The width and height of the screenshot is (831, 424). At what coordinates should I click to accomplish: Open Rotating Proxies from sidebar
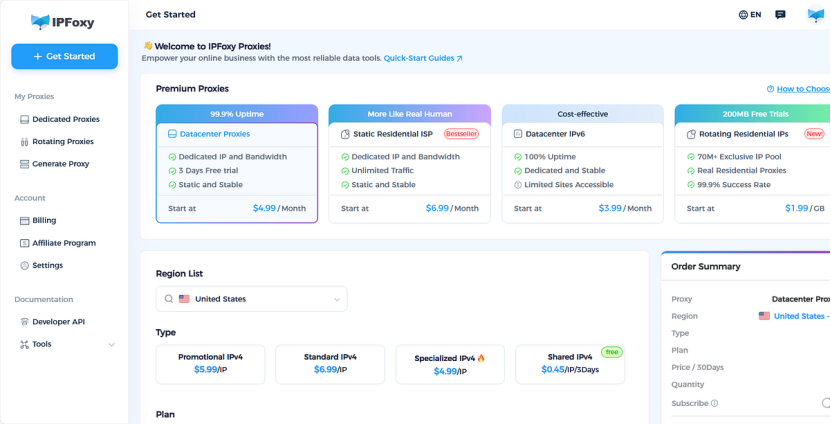coord(62,142)
